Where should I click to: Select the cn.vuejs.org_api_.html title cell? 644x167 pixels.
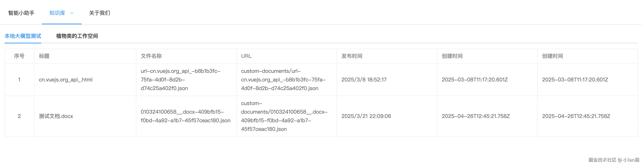[x=66, y=80]
